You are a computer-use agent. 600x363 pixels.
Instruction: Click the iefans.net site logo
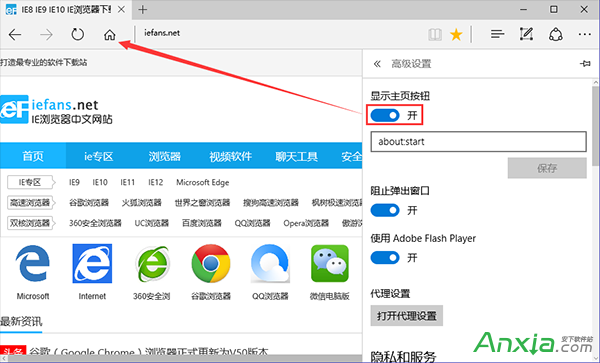56,110
